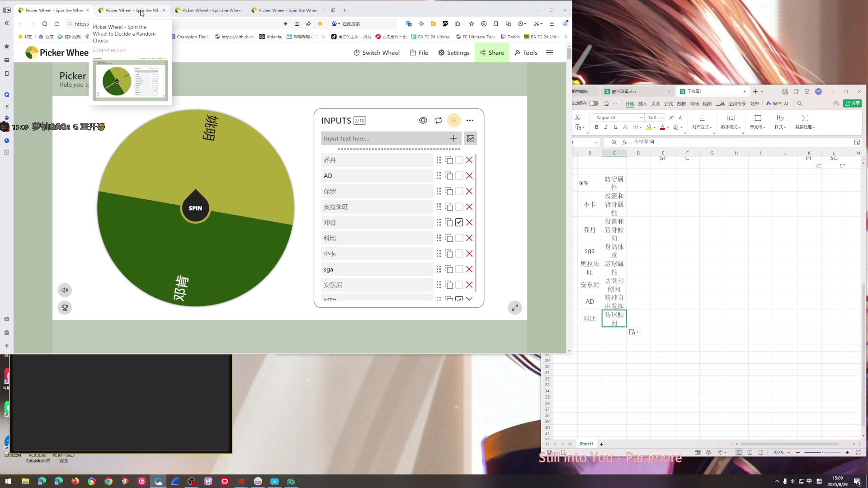This screenshot has width=868, height=488.
Task: Open the Twitch bookmark
Action: pos(510,37)
